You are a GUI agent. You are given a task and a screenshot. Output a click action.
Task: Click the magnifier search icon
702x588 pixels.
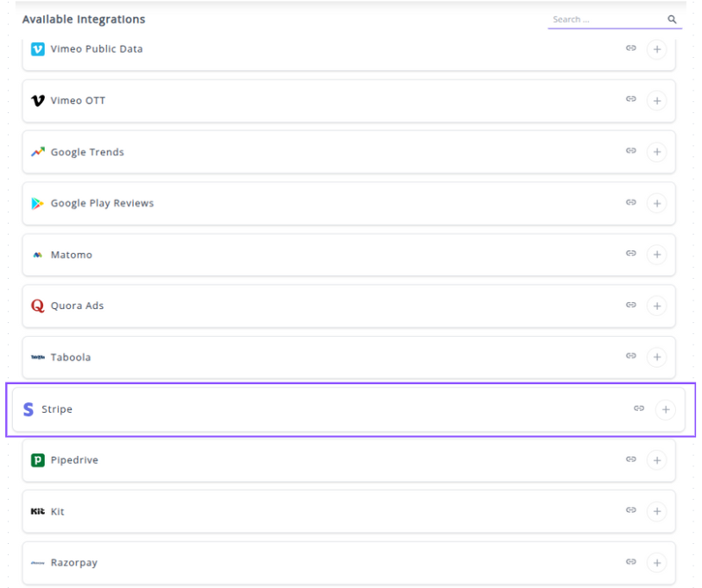tap(672, 19)
